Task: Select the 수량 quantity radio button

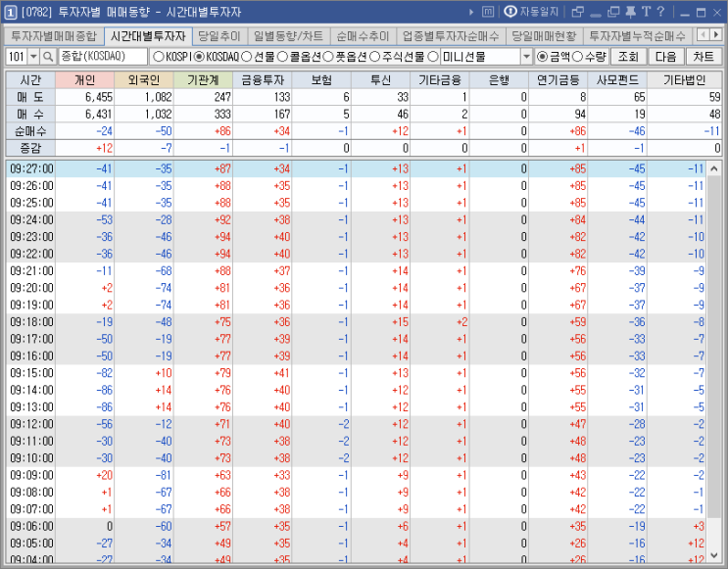Action: pyautogui.click(x=577, y=57)
